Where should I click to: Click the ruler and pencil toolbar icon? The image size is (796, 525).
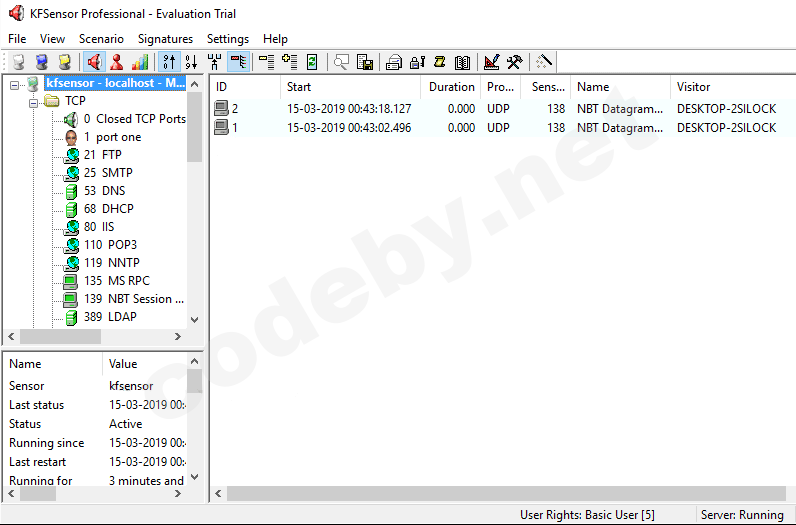[491, 62]
